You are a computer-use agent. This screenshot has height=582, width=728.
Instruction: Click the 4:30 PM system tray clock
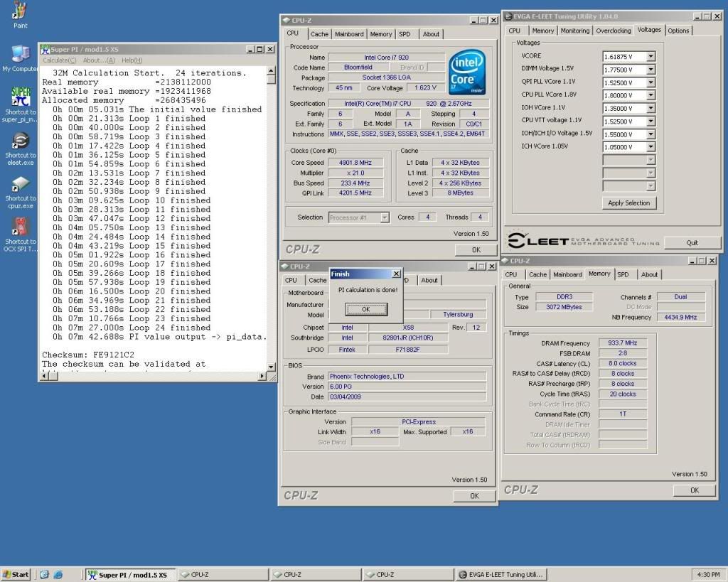pyautogui.click(x=708, y=575)
